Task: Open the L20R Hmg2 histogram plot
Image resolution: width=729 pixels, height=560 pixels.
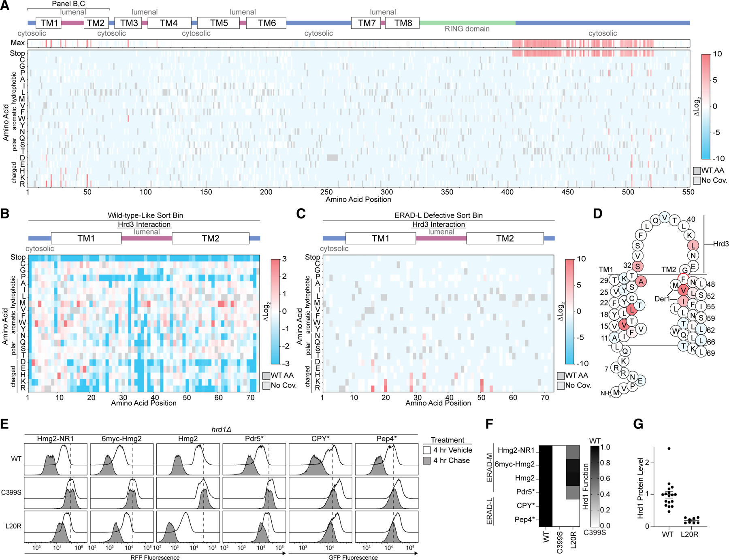Action: (188, 526)
